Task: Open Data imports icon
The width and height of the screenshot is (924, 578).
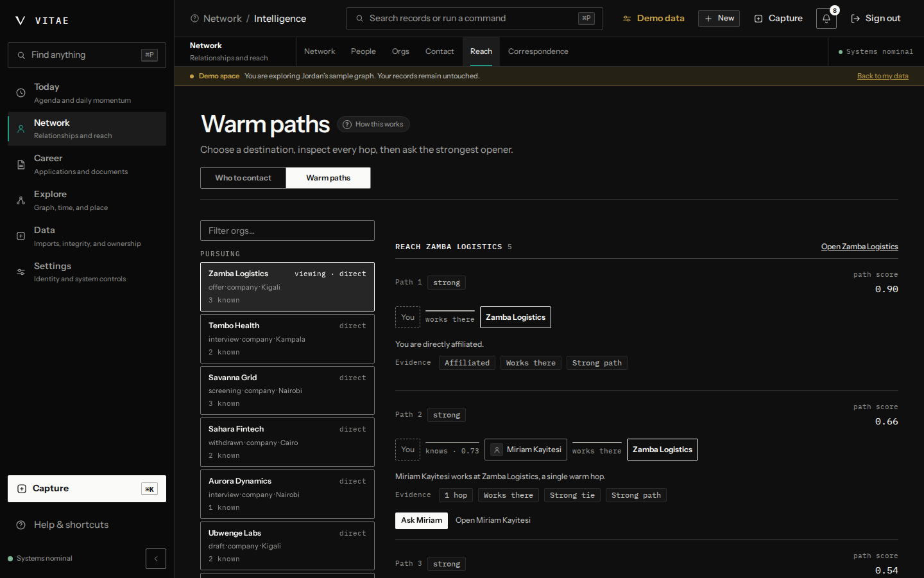Action: click(21, 236)
